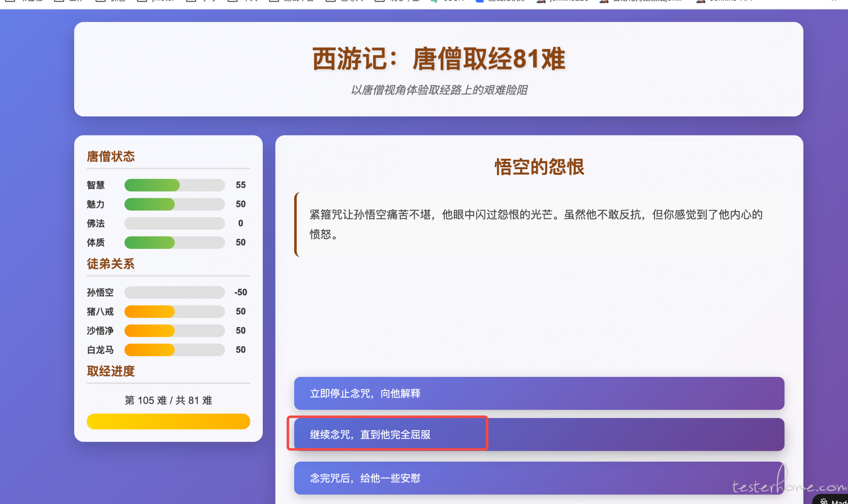Click the 佛法 stat label
848x504 pixels.
(x=96, y=223)
